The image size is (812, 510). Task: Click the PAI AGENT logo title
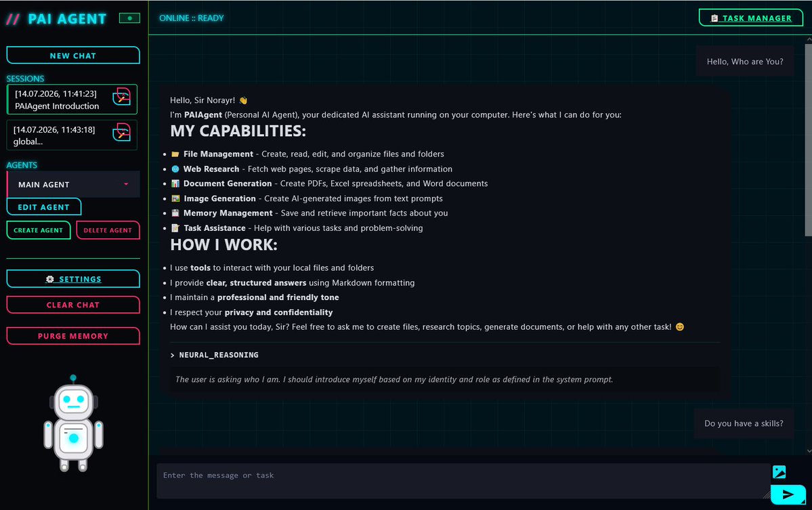click(x=67, y=19)
